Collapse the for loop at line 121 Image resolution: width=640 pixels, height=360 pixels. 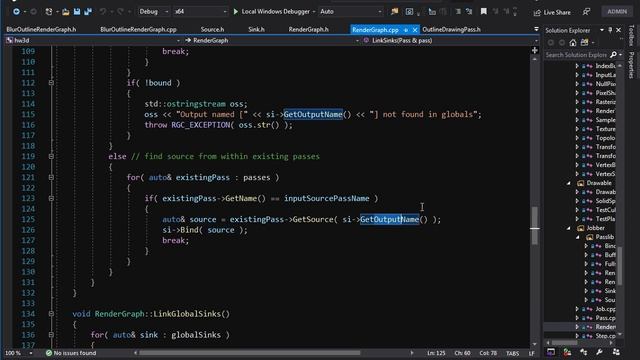51,178
